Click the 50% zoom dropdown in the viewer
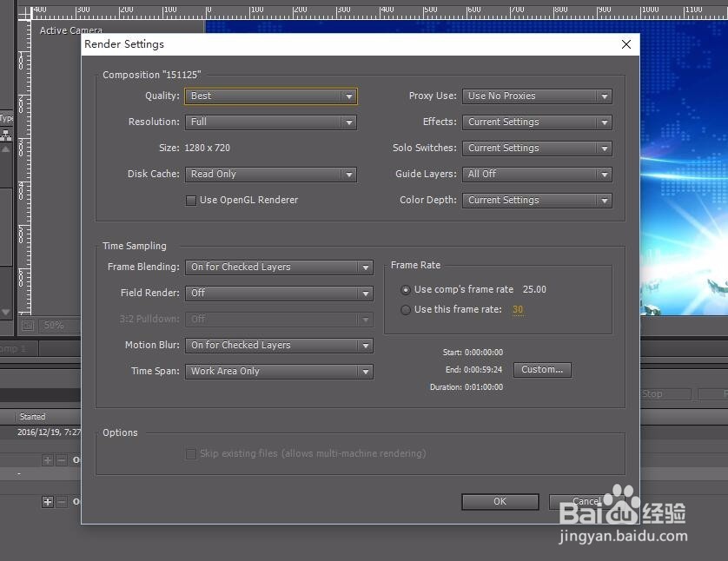The image size is (728, 561). 59,326
